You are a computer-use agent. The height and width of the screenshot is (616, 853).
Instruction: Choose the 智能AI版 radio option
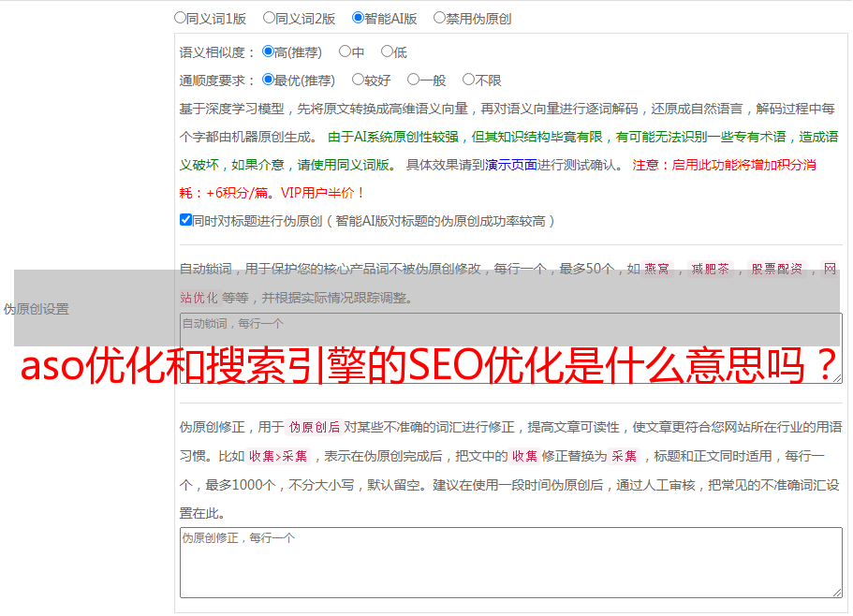click(358, 18)
